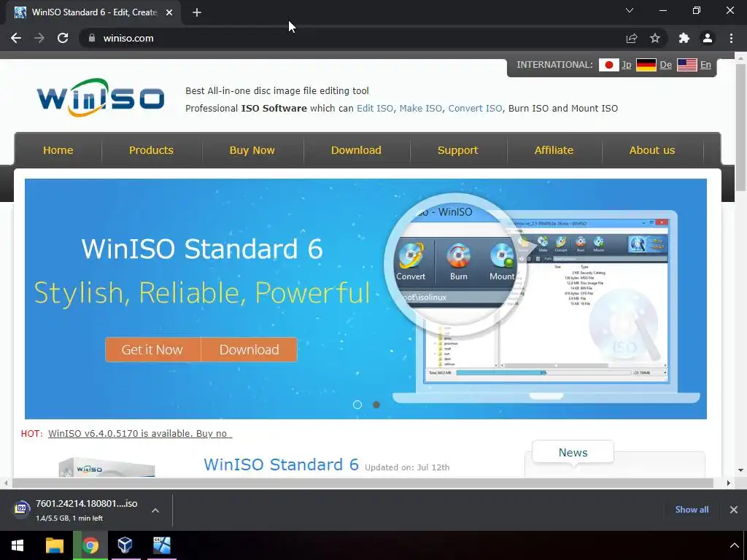Image resolution: width=747 pixels, height=560 pixels.
Task: Click the orange Get it Now button
Action: pyautogui.click(x=152, y=349)
